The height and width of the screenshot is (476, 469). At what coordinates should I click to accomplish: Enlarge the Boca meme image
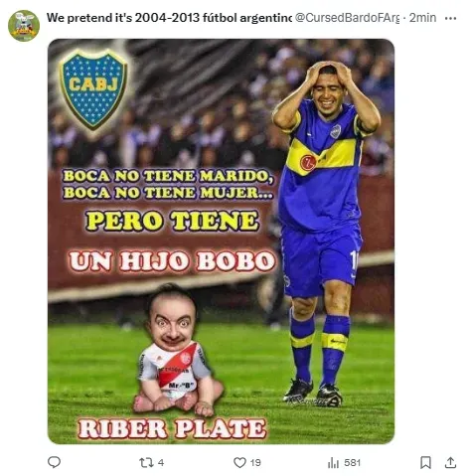point(221,241)
